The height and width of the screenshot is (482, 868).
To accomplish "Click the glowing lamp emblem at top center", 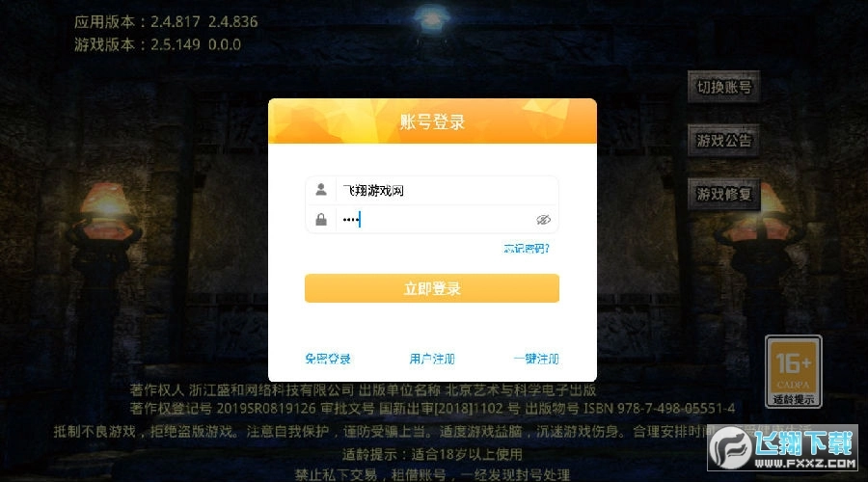I will [432, 20].
